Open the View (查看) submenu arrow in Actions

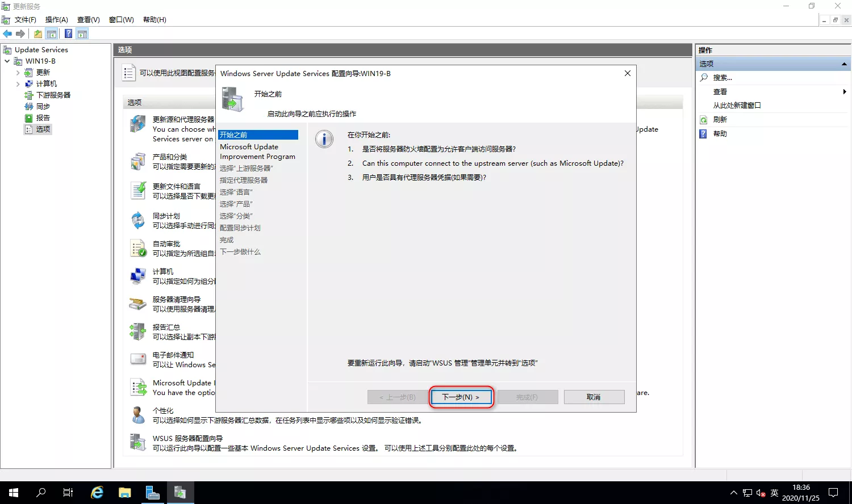844,92
